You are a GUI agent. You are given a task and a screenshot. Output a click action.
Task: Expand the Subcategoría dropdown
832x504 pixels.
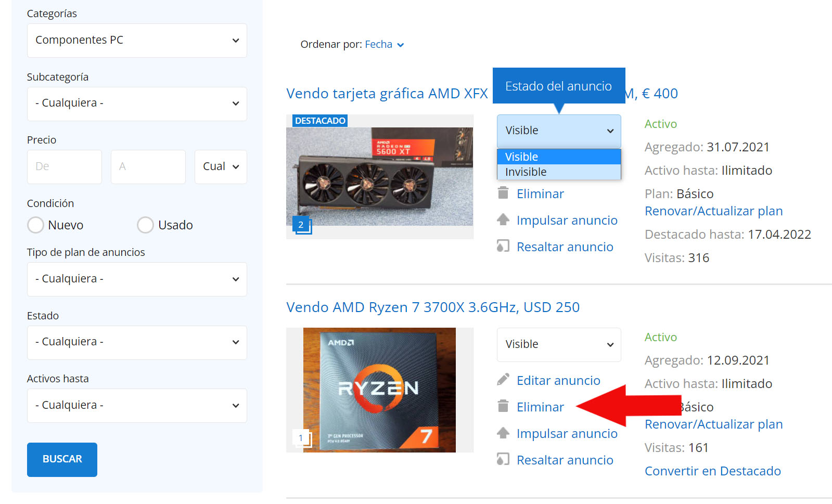pyautogui.click(x=137, y=104)
